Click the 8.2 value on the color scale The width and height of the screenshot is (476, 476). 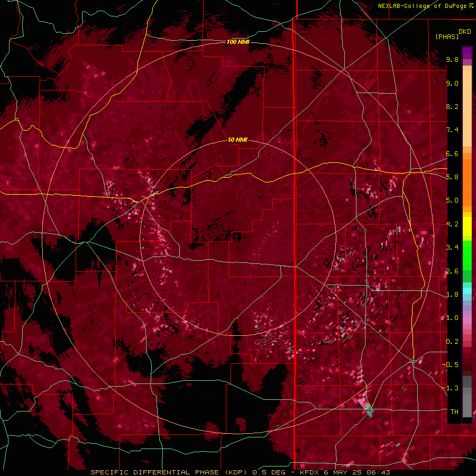tap(452, 106)
